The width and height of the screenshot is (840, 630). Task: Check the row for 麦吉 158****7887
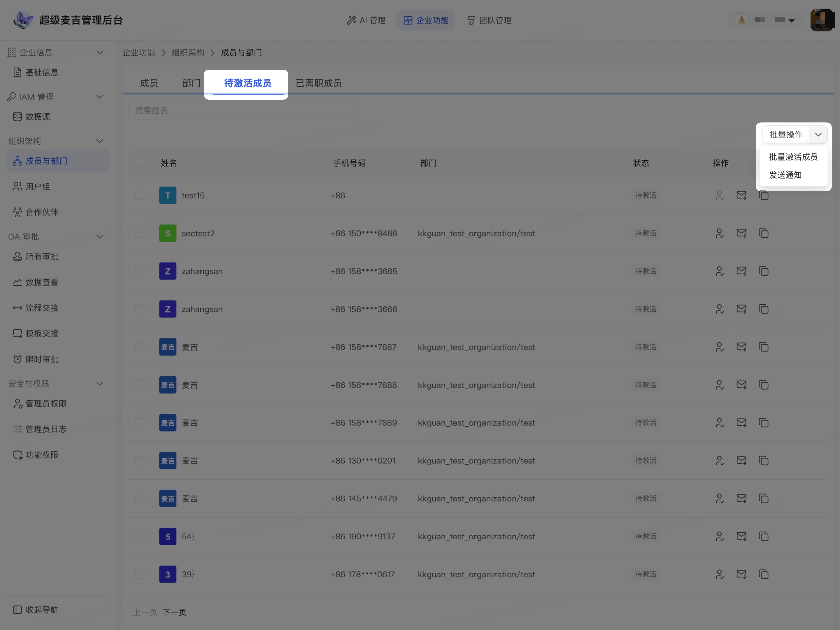pos(140,347)
